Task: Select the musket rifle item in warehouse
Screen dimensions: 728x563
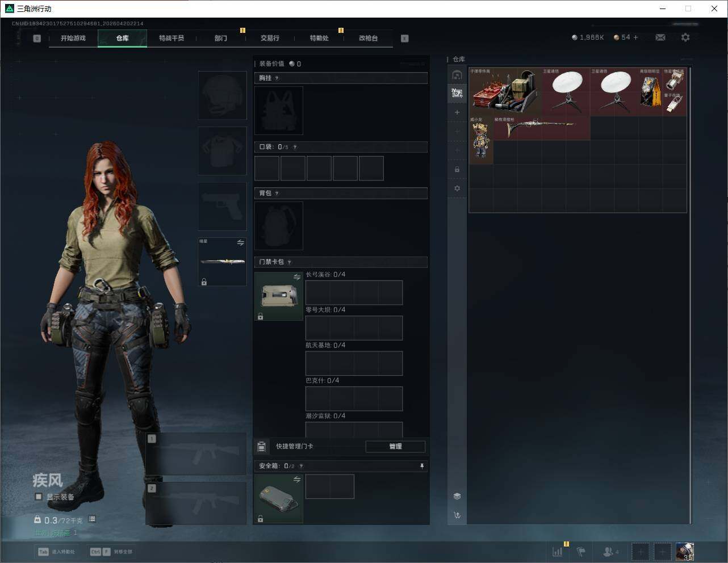Action: 542,128
